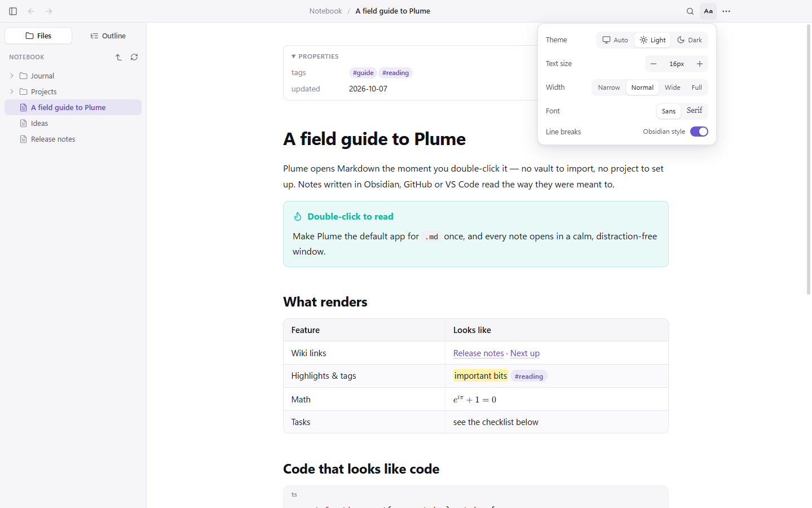The width and height of the screenshot is (812, 508).
Task: Switch to the Files tab
Action: (38, 36)
